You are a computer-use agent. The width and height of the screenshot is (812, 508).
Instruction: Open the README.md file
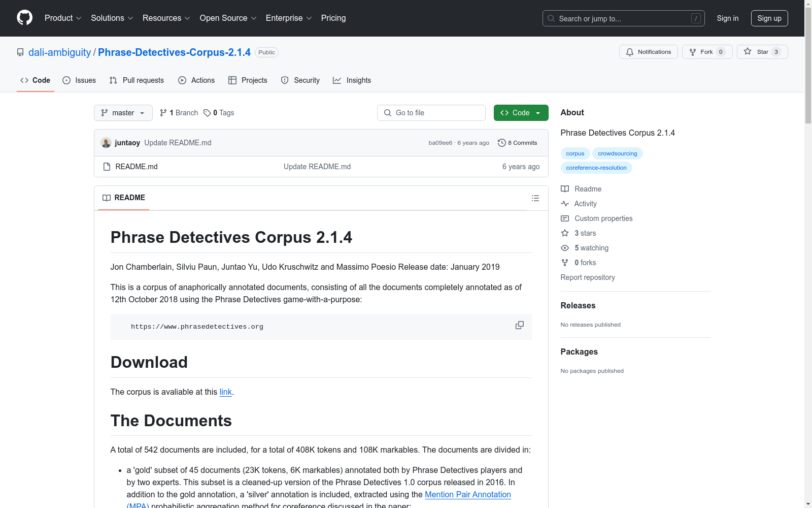tap(137, 167)
